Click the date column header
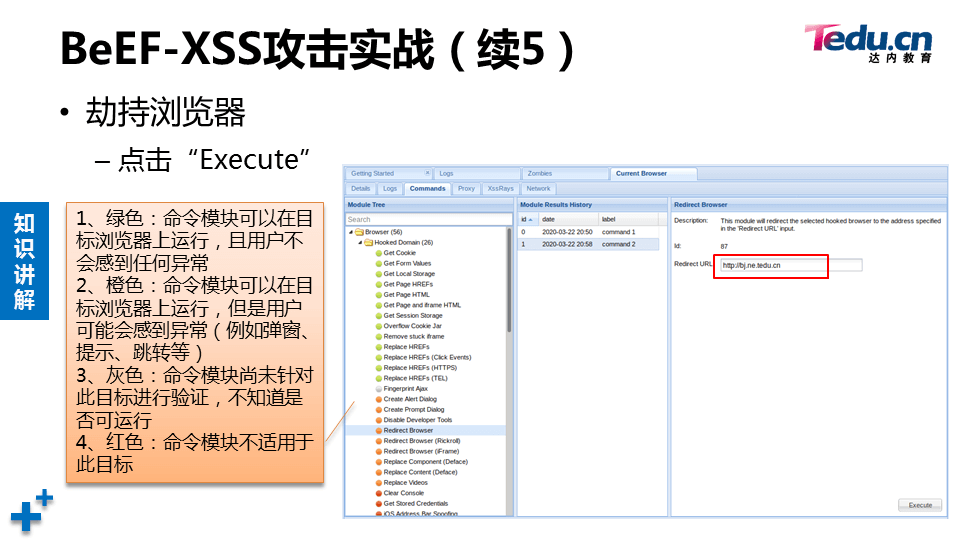 568,219
